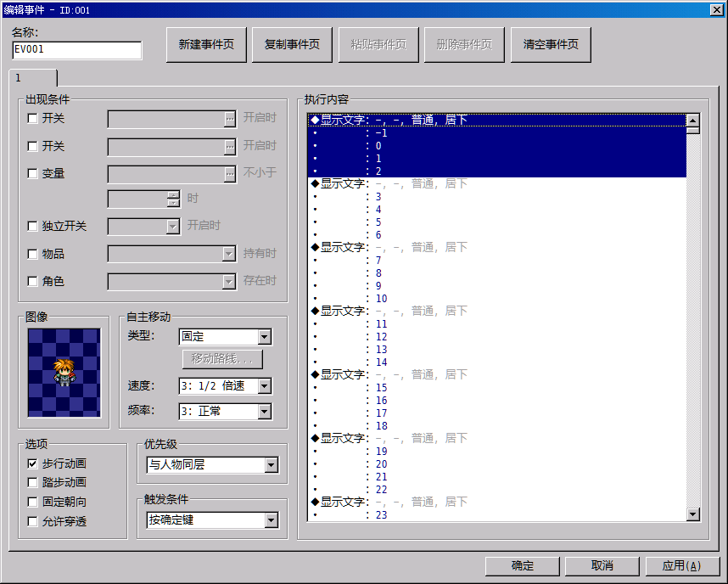Viewport: 728px width, 584px height.
Task: Check the 固定朝向 option
Action: coord(32,503)
